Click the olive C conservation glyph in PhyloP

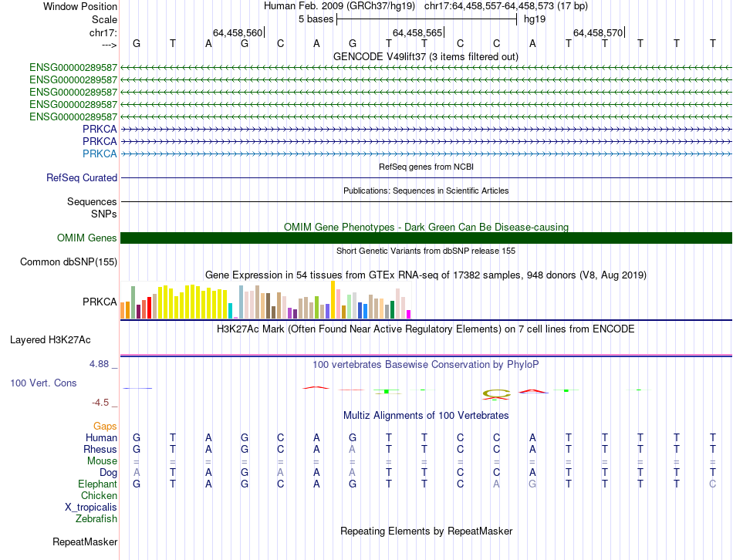click(x=496, y=394)
